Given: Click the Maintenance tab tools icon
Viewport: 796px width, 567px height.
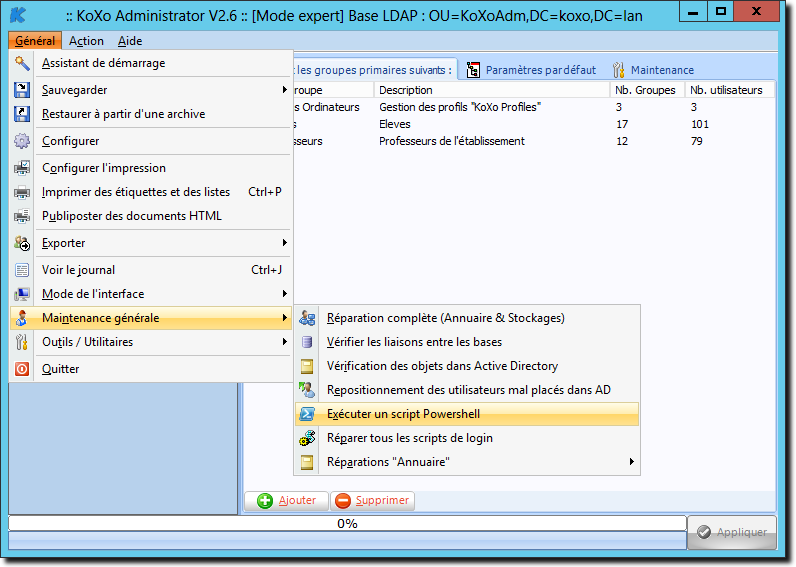Looking at the screenshot, I should [x=618, y=70].
